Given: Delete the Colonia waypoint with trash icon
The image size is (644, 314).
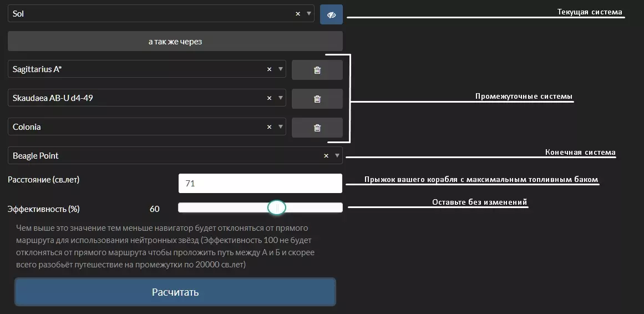Looking at the screenshot, I should 317,128.
